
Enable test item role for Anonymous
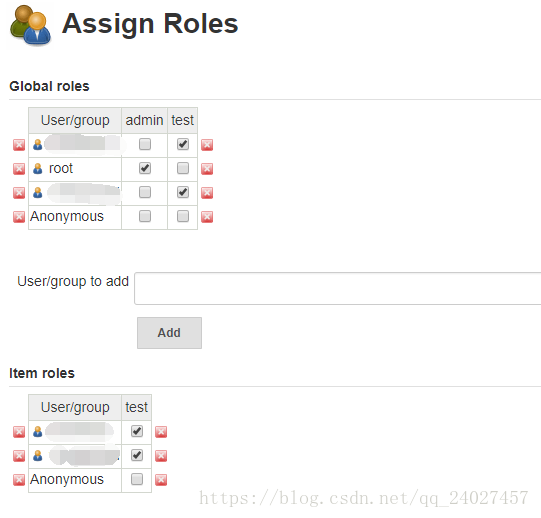point(137,479)
